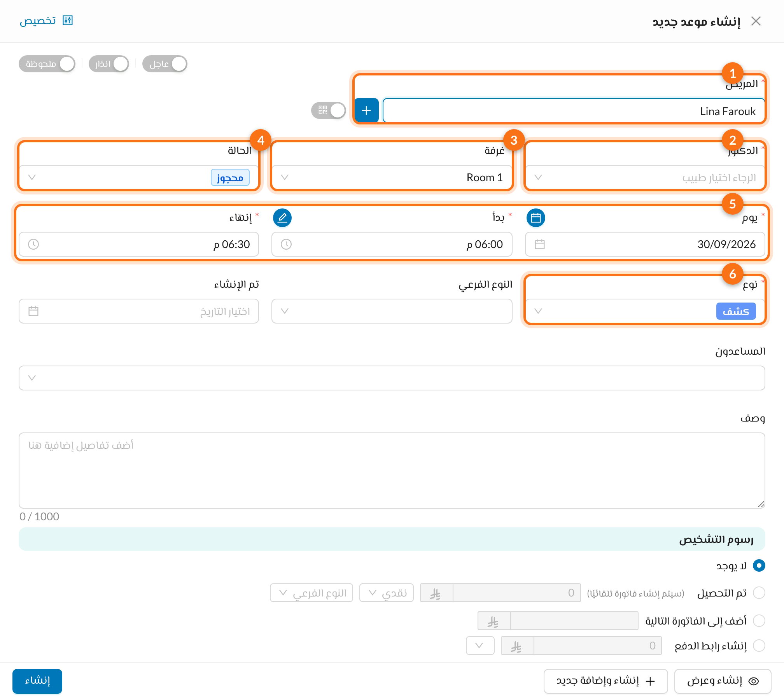The width and height of the screenshot is (784, 700).
Task: Click the محجوز status tag
Action: (x=230, y=177)
